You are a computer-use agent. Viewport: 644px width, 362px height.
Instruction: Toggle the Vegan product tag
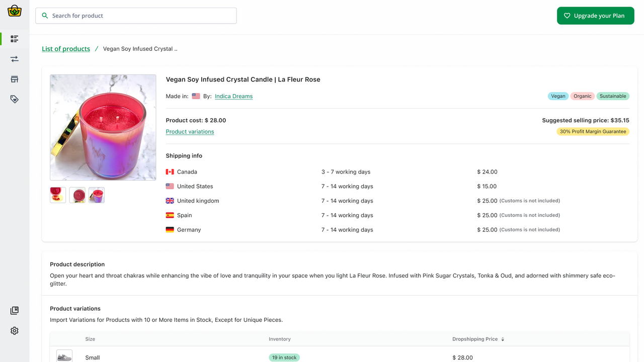click(x=557, y=96)
